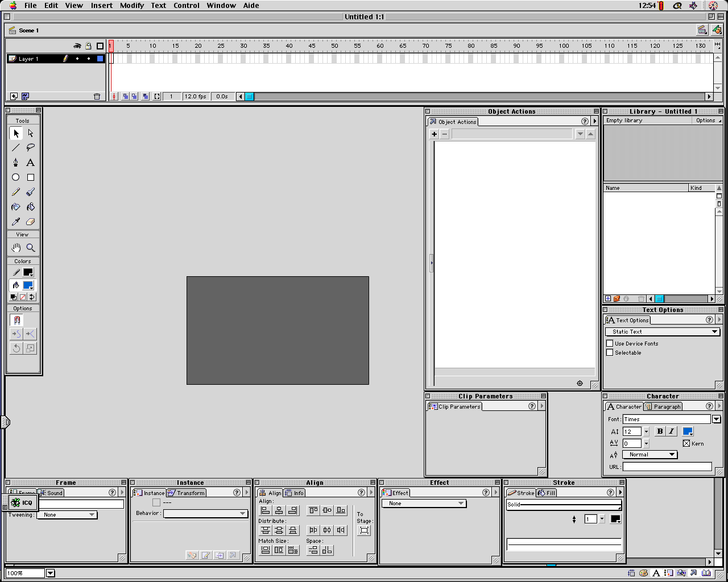Select the Eraser tool

(31, 222)
